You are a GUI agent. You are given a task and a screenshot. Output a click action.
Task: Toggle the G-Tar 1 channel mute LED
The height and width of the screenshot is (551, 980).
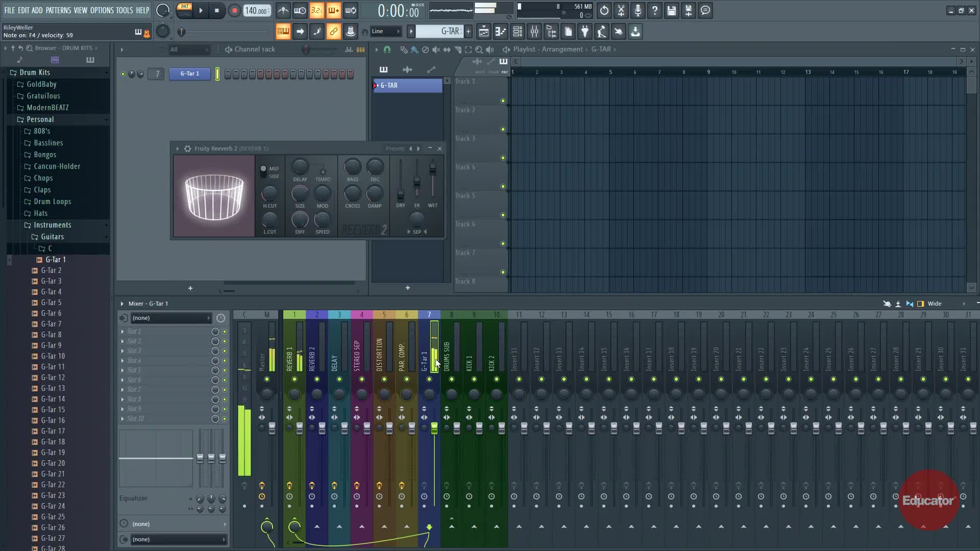(123, 74)
